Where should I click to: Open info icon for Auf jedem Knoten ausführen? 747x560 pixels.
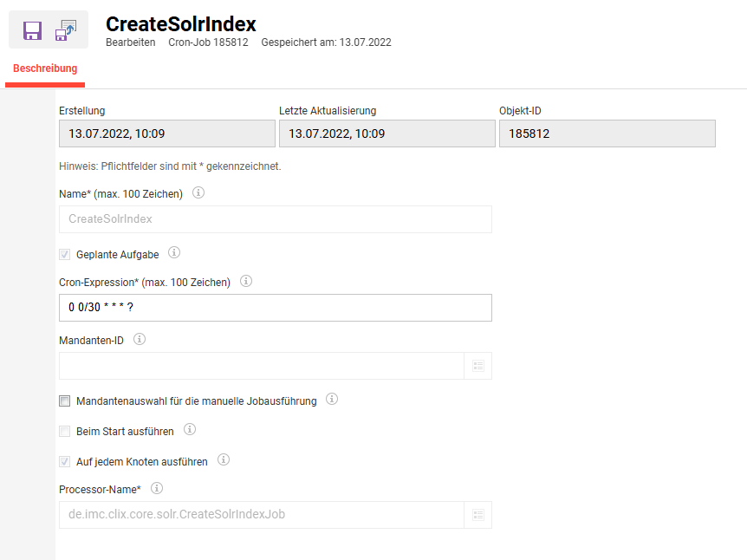click(224, 460)
